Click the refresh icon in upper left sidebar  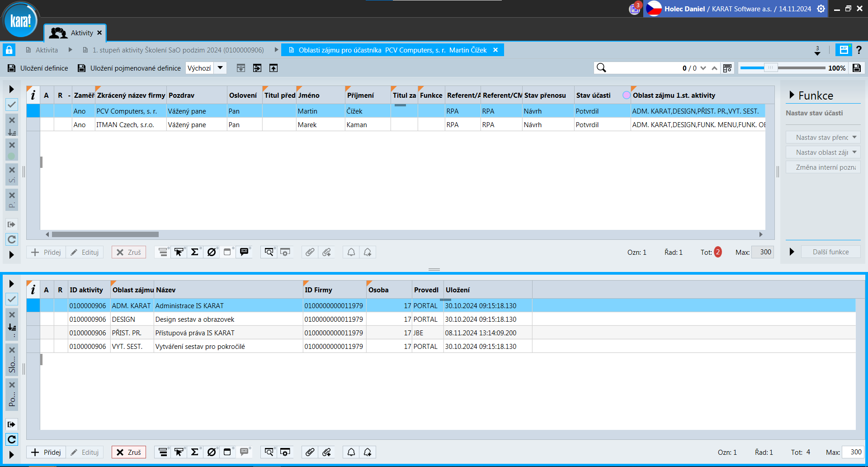[12, 239]
